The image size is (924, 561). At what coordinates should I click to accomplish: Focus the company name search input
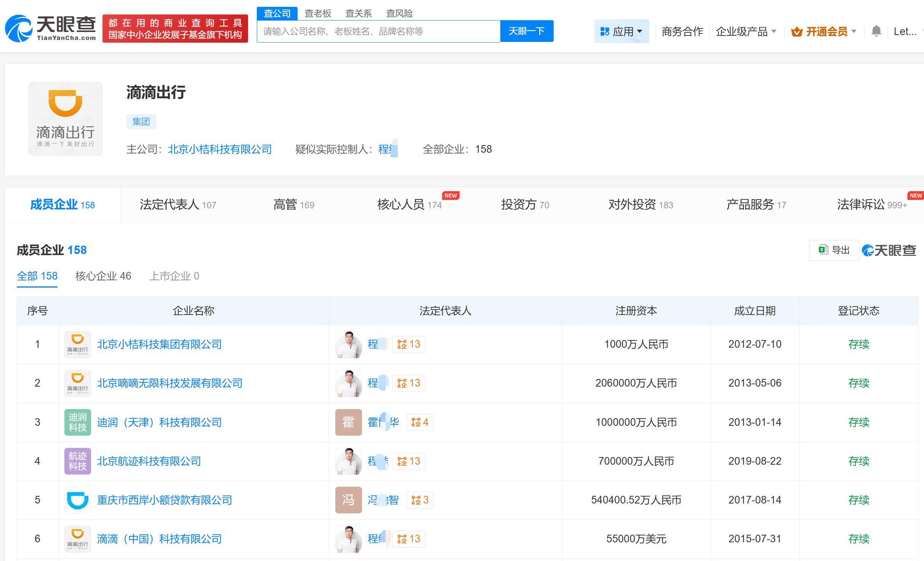(x=378, y=31)
